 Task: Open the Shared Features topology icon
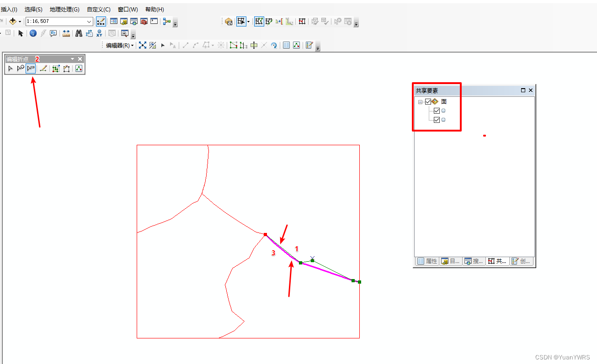(302, 21)
